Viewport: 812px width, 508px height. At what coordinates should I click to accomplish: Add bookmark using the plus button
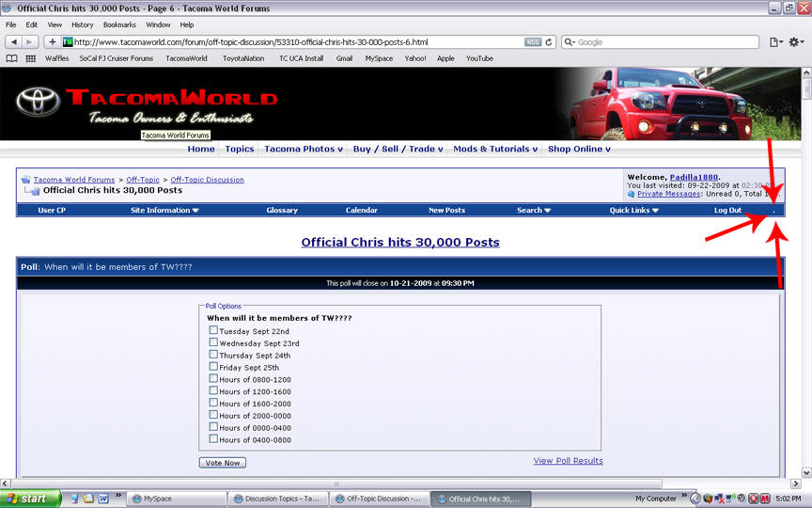52,42
